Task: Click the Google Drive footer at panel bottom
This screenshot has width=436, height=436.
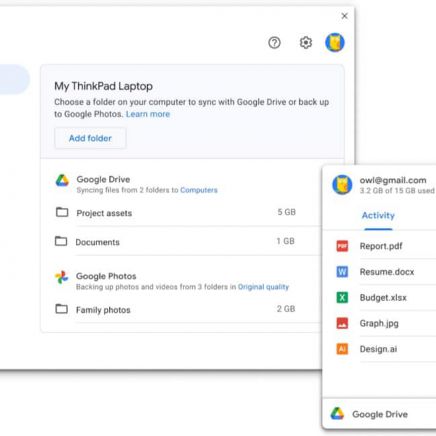Action: pyautogui.click(x=379, y=414)
